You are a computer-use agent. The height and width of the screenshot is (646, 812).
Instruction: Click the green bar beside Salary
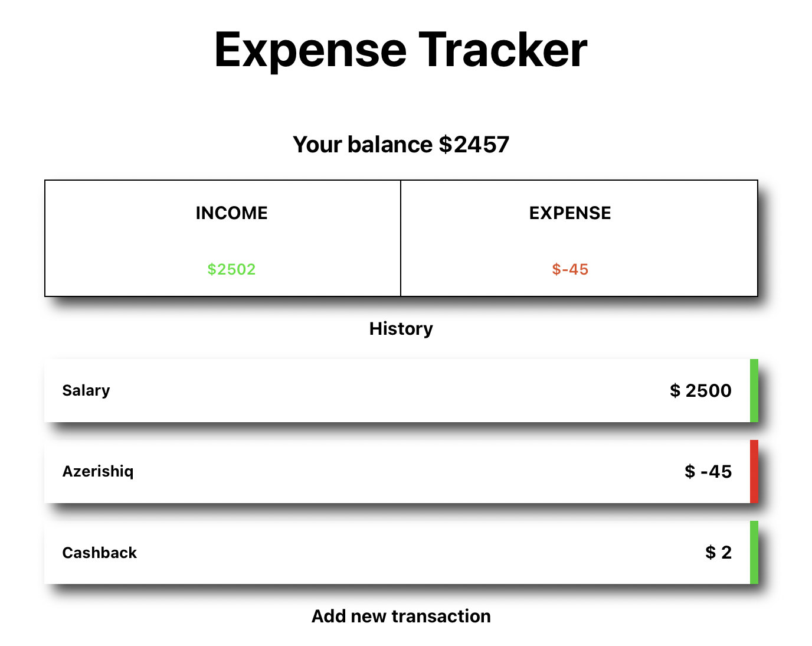(754, 390)
